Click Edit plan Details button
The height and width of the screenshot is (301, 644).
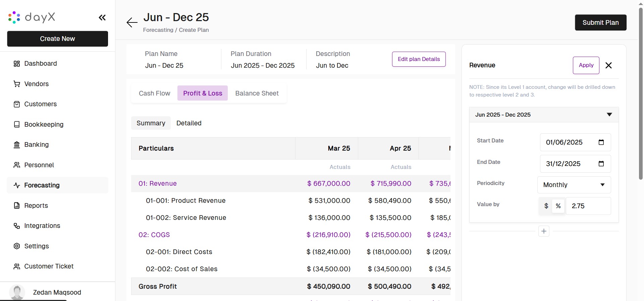click(x=419, y=59)
